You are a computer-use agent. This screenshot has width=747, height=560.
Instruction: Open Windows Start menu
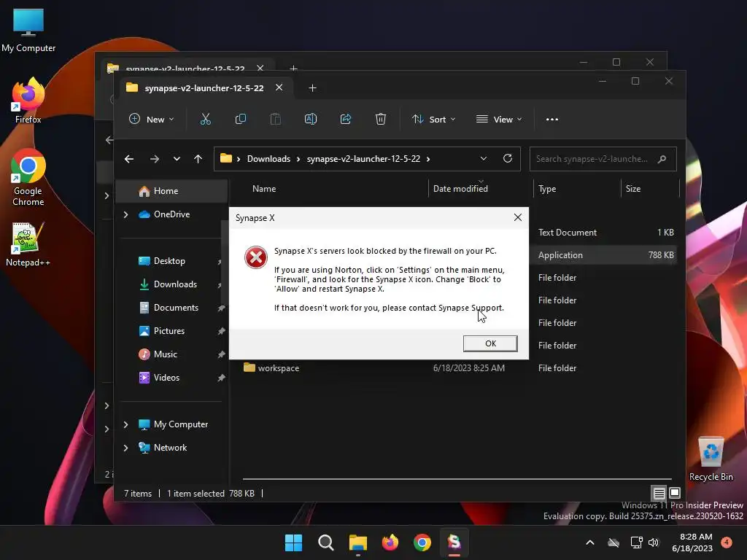tap(293, 542)
